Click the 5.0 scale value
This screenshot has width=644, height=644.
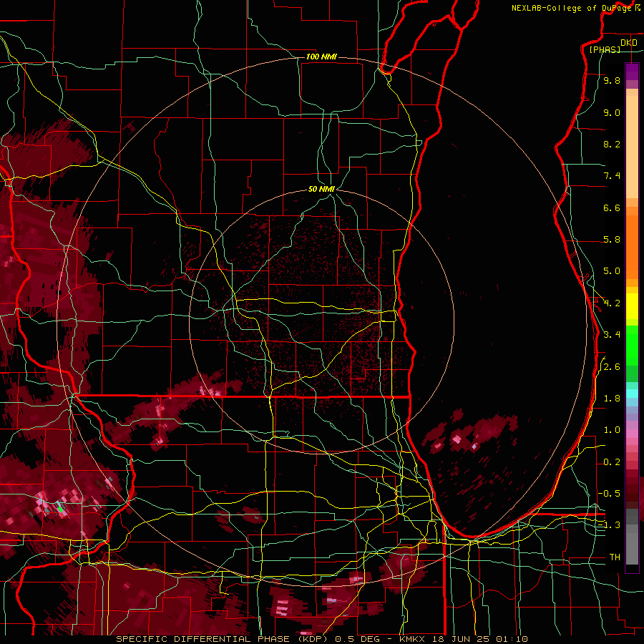click(x=612, y=271)
